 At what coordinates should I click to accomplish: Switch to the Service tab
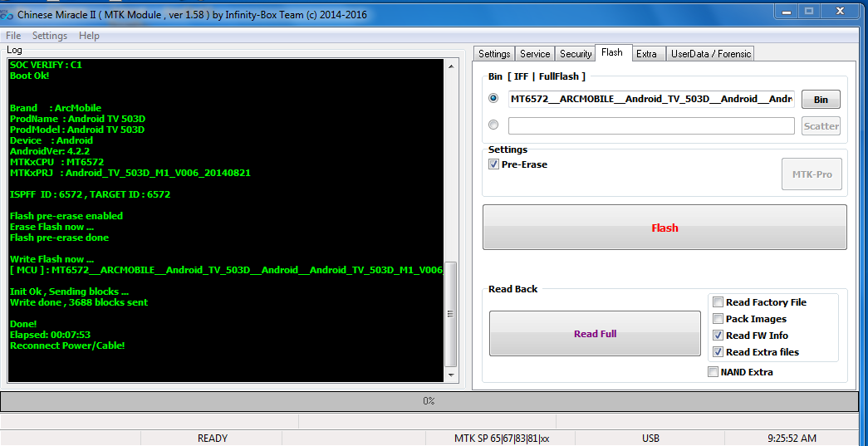[x=535, y=54]
